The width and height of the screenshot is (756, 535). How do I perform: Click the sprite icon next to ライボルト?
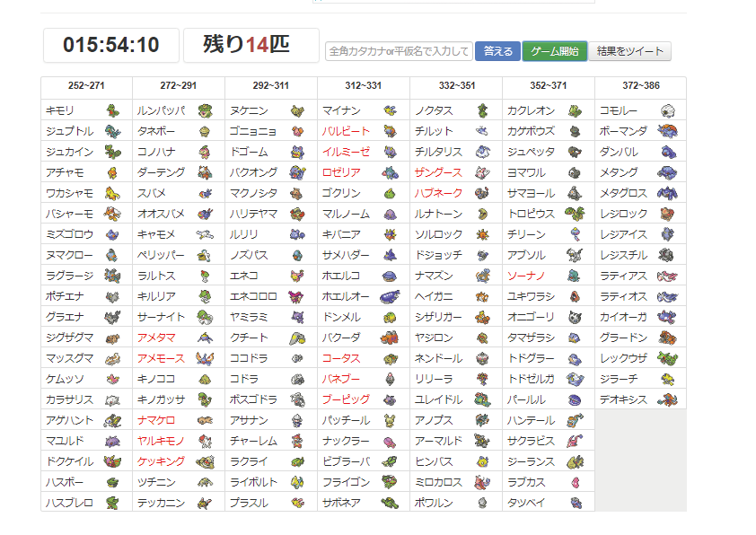point(297,482)
